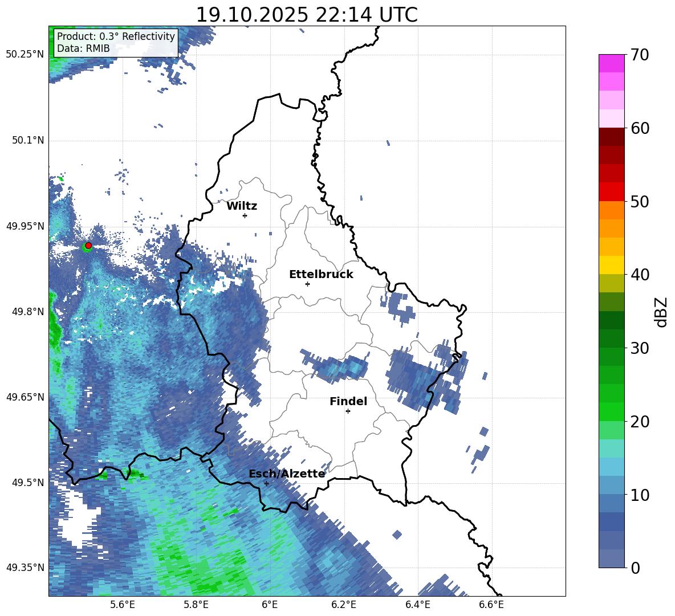Click the yellow colorbar band above 40
This screenshot has height=616, width=675.
[611, 266]
